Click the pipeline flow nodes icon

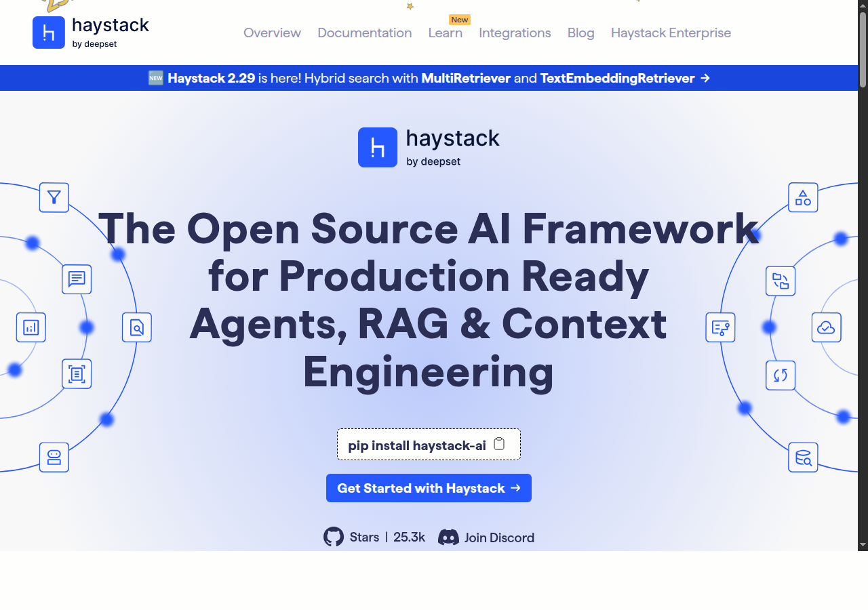[720, 327]
